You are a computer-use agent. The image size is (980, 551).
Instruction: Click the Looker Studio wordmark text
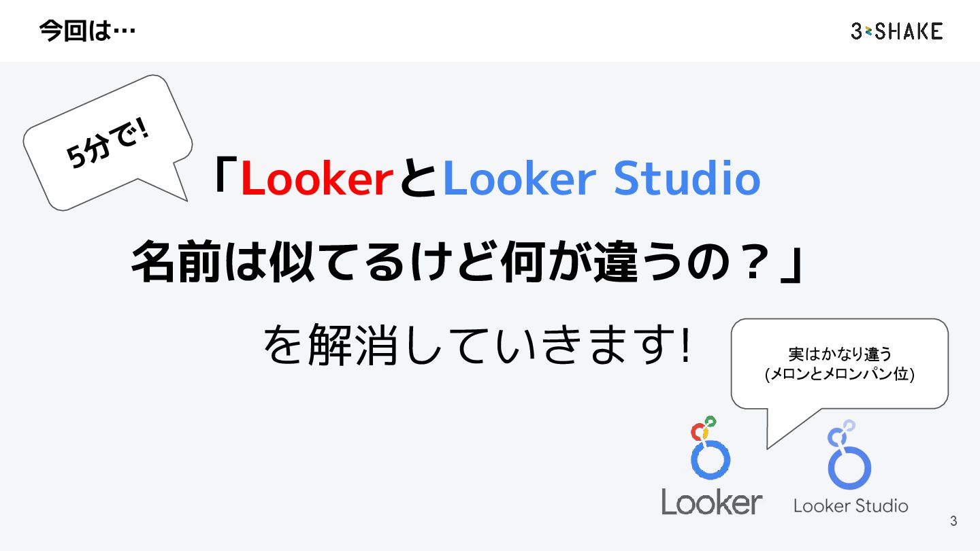tap(851, 505)
